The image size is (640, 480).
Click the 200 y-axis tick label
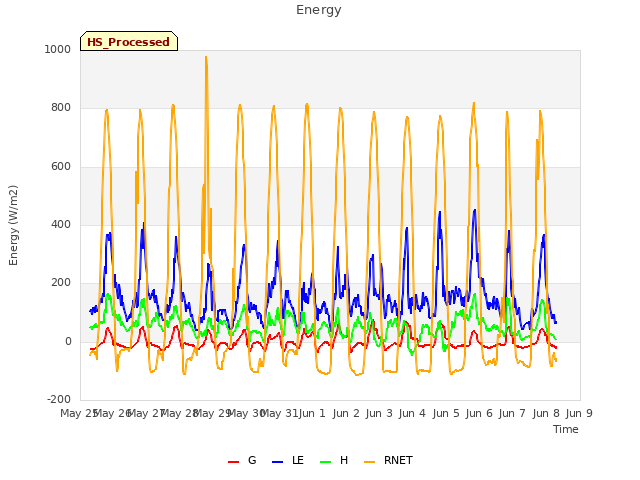click(61, 283)
